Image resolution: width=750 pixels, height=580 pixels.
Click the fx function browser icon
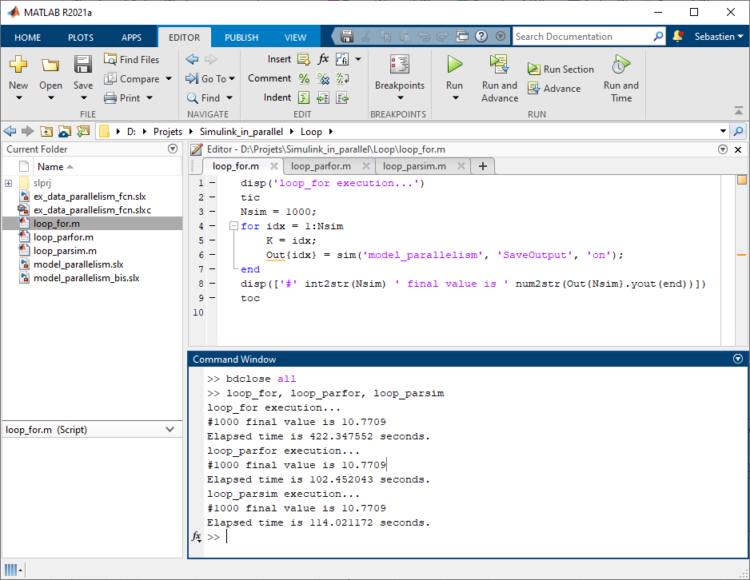(x=196, y=537)
